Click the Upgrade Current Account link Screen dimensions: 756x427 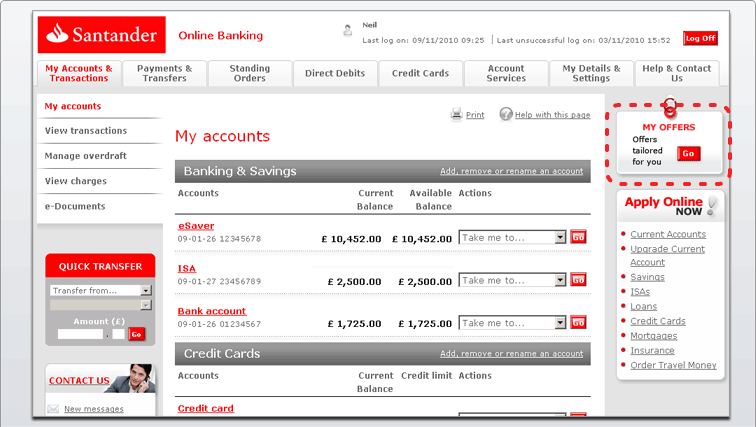point(667,255)
